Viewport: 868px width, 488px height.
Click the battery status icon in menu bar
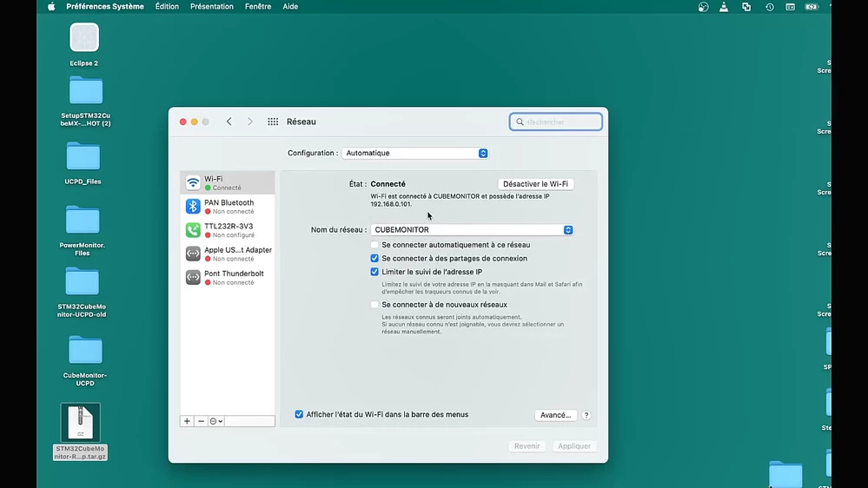(x=812, y=7)
